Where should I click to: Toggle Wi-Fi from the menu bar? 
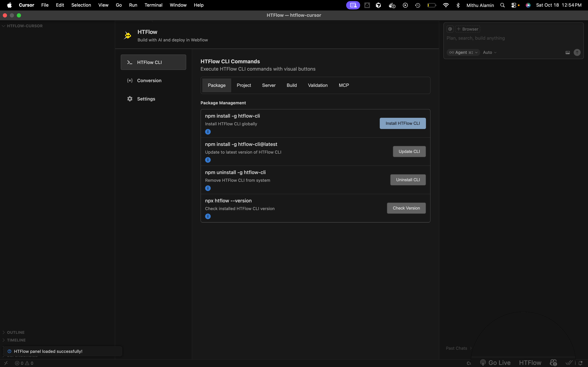click(x=446, y=5)
